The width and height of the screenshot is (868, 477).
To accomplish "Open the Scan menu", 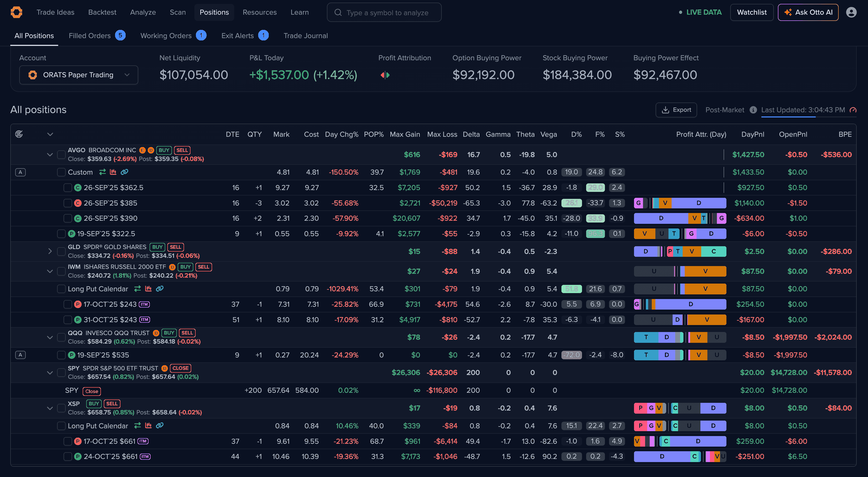I will (178, 12).
